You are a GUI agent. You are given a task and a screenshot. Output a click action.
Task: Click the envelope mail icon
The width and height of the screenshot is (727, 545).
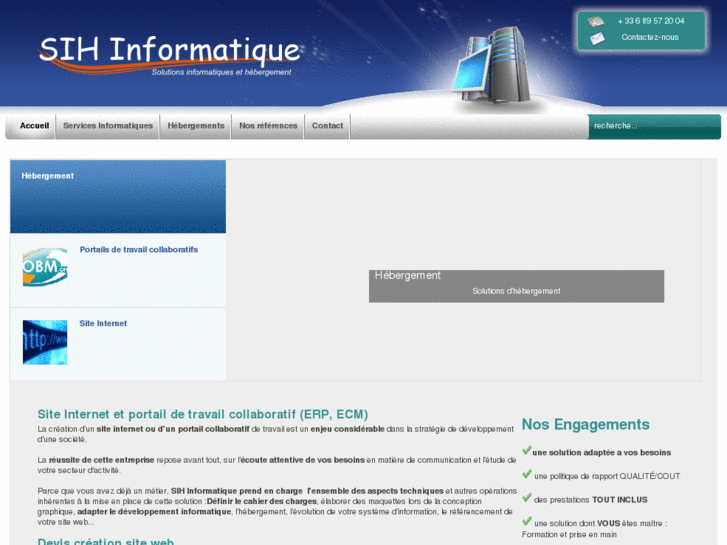[x=597, y=38]
